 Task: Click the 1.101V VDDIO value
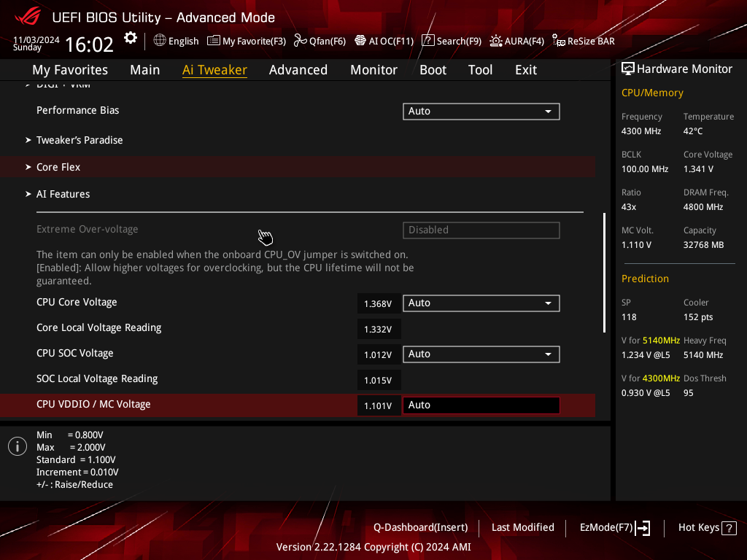[x=379, y=405]
